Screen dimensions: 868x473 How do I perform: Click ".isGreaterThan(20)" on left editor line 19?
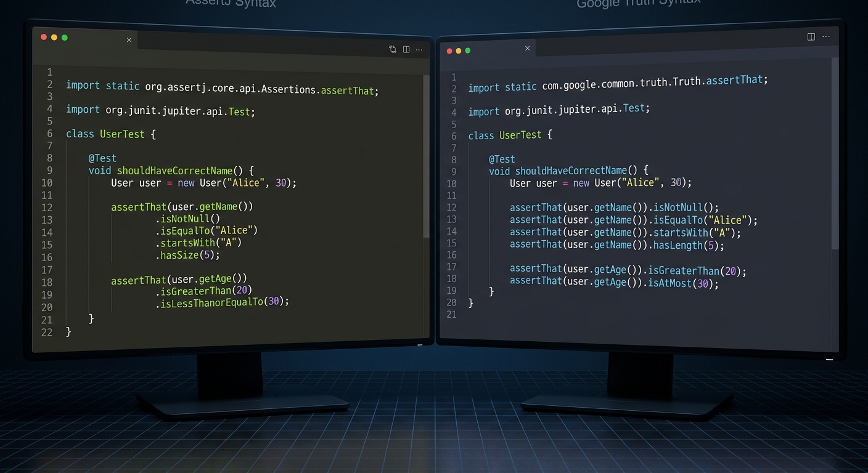204,291
